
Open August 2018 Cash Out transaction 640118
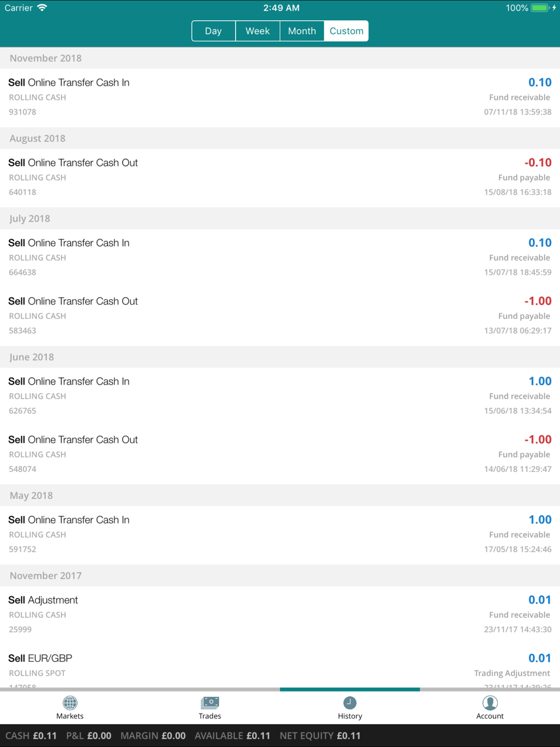(x=280, y=178)
